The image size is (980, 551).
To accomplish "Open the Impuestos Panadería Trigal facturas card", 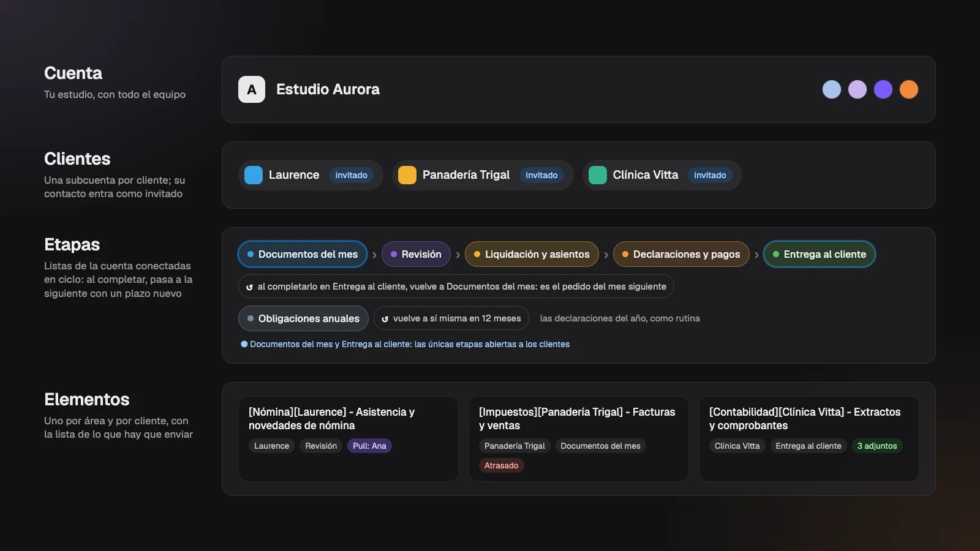I will tap(579, 438).
